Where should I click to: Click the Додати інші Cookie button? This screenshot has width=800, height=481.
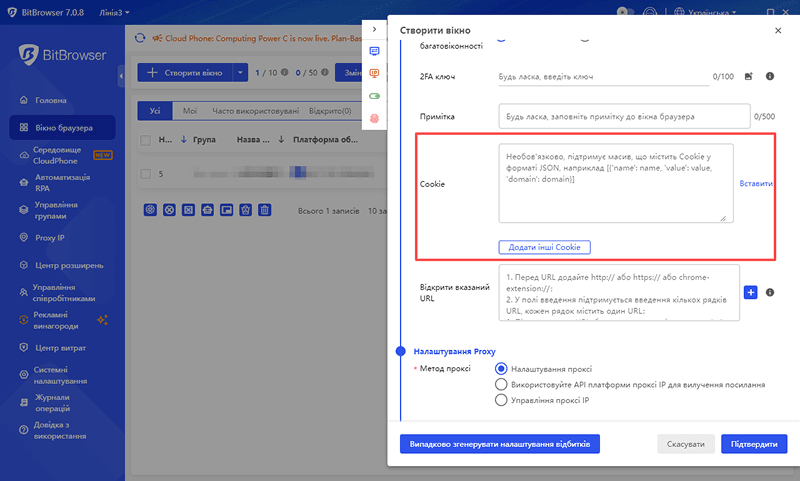[x=545, y=247]
